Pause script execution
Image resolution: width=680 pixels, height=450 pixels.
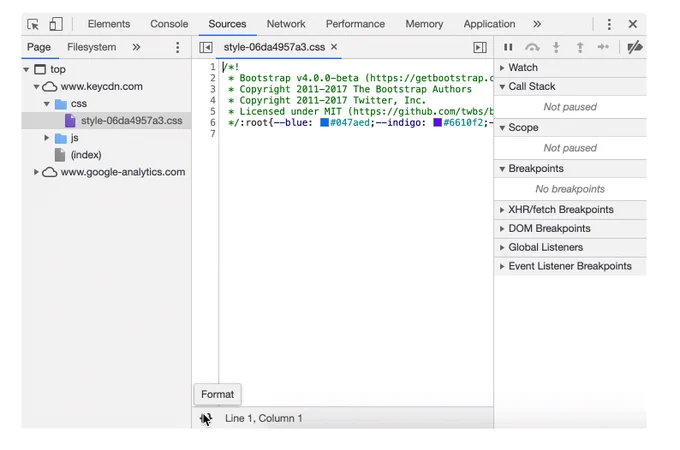[x=508, y=47]
